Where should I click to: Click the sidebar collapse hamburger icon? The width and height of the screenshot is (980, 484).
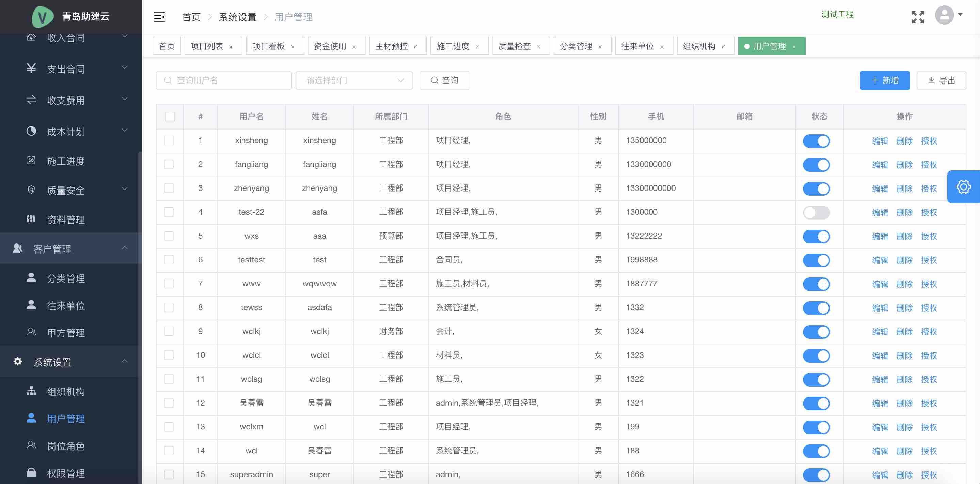point(159,17)
